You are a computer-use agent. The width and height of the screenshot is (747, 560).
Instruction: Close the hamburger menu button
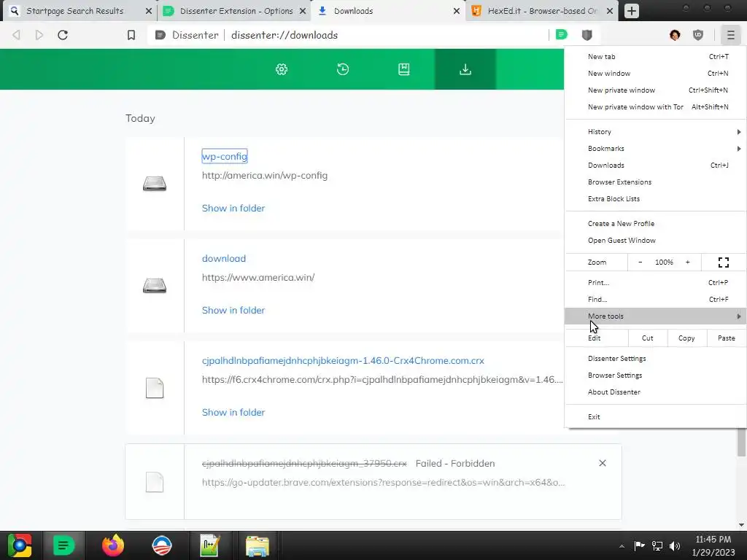(x=731, y=35)
